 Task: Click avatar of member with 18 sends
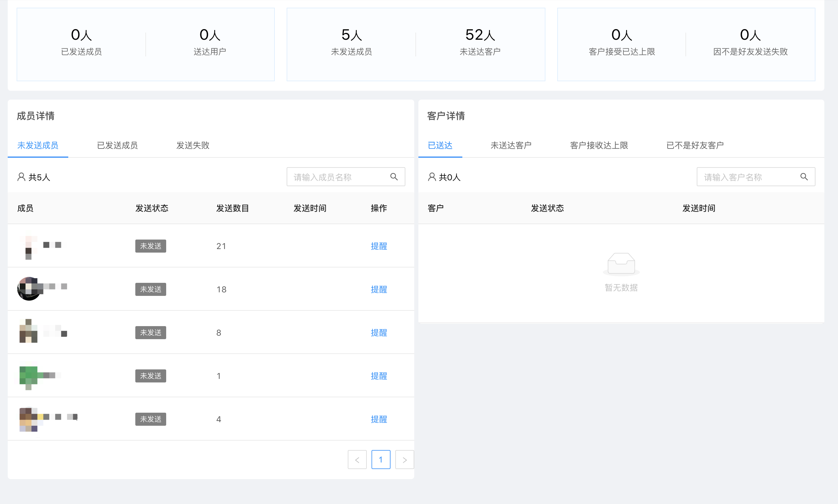[29, 289]
